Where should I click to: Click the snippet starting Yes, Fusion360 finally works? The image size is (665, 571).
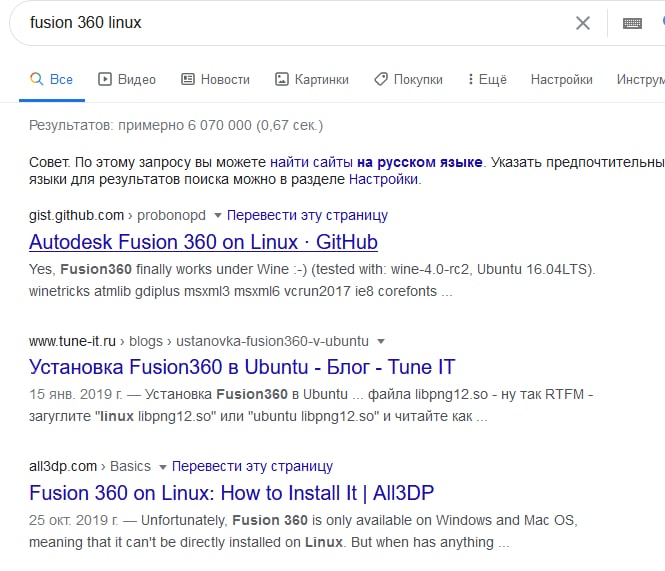pyautogui.click(x=312, y=280)
